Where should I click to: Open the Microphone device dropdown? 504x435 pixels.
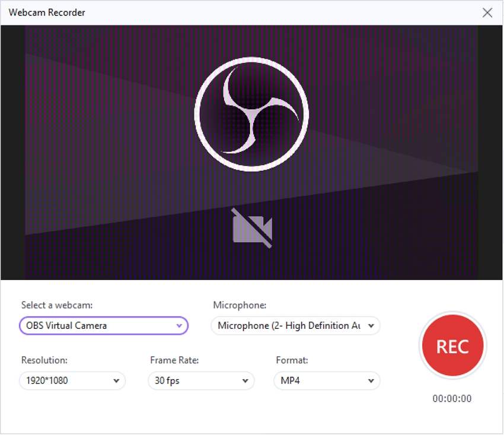point(295,326)
